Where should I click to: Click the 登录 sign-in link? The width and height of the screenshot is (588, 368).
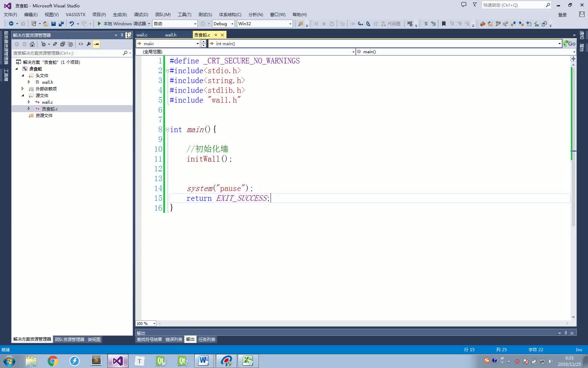pos(562,15)
